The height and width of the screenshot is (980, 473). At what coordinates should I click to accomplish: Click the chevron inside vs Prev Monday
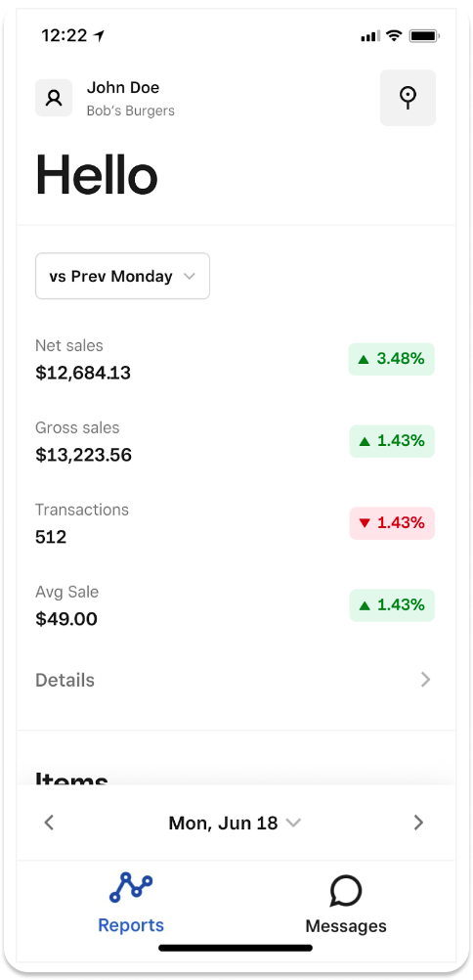(x=190, y=276)
